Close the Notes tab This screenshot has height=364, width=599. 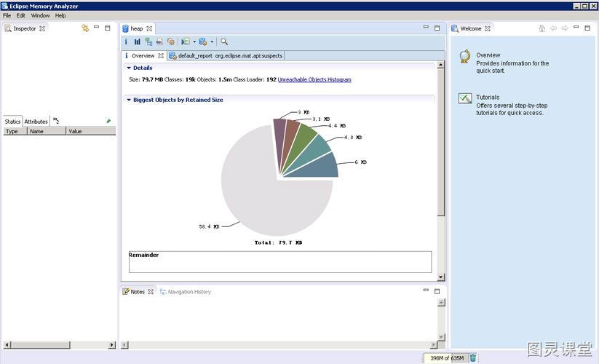pyautogui.click(x=151, y=292)
